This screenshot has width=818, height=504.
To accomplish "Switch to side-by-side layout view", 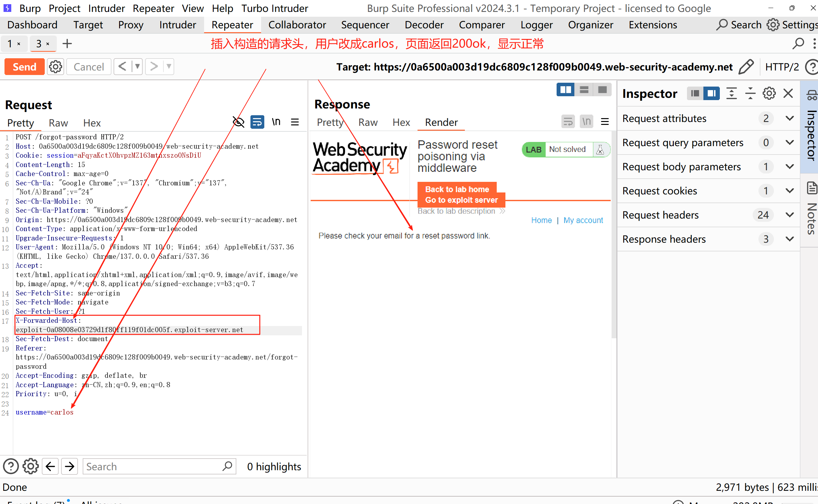I will [x=565, y=90].
